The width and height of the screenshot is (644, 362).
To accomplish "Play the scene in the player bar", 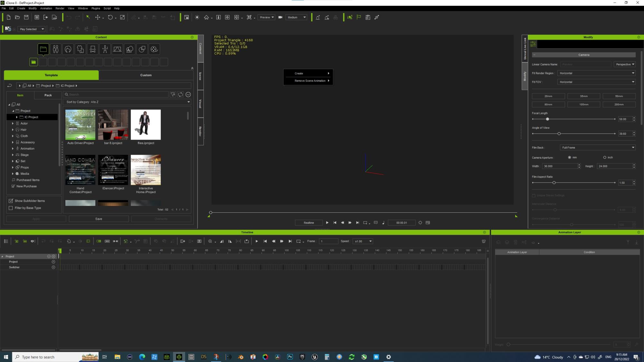I will [327, 223].
